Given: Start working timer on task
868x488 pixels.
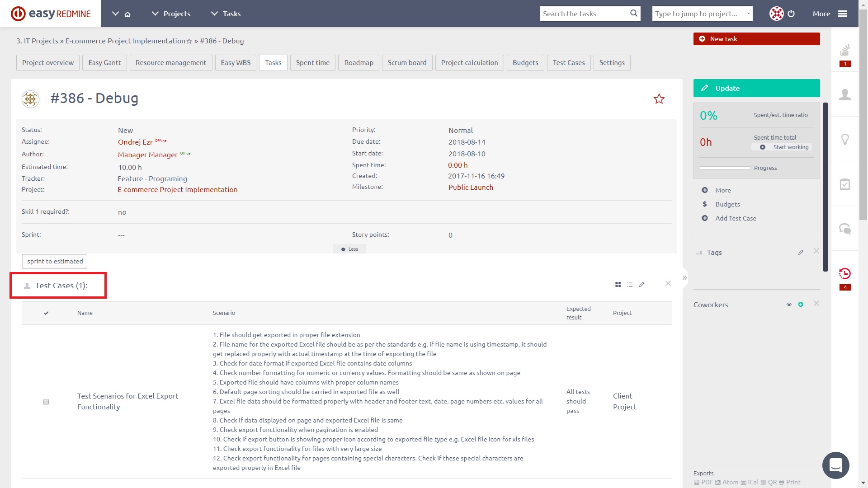Looking at the screenshot, I should 782,147.
